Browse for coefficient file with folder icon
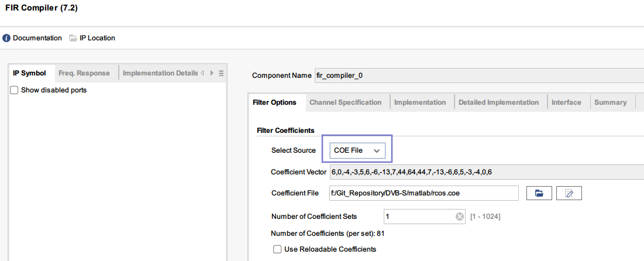The height and width of the screenshot is (261, 644). pos(539,193)
